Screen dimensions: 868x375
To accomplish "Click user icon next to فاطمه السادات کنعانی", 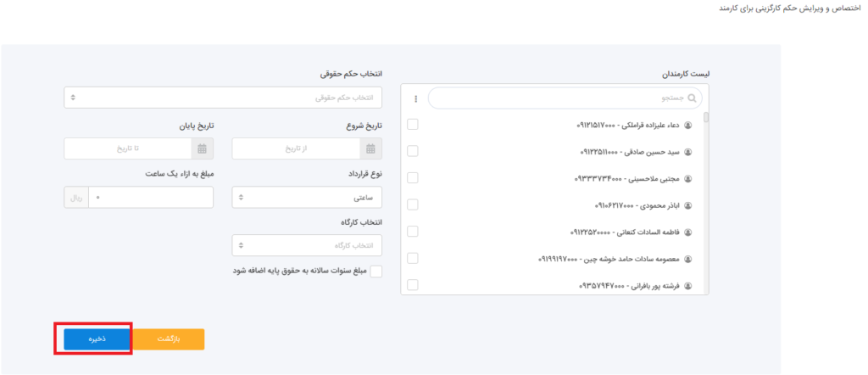I will 687,232.
